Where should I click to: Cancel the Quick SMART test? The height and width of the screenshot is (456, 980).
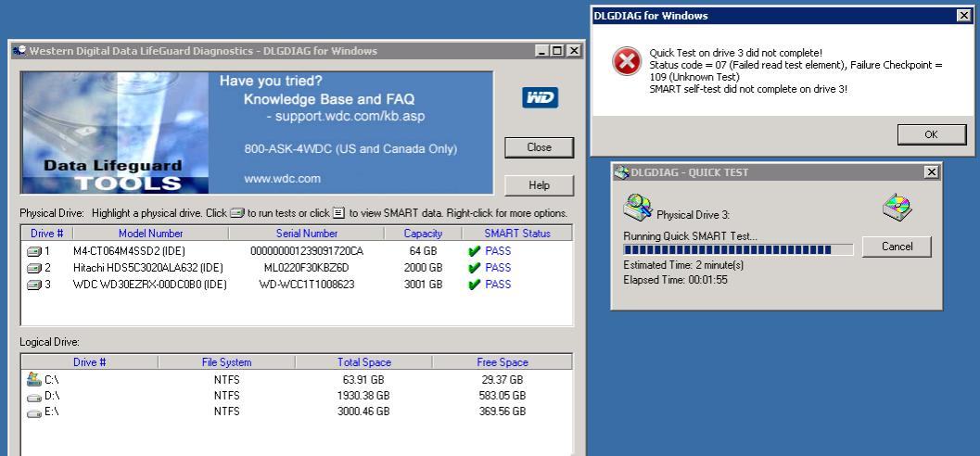pos(897,247)
